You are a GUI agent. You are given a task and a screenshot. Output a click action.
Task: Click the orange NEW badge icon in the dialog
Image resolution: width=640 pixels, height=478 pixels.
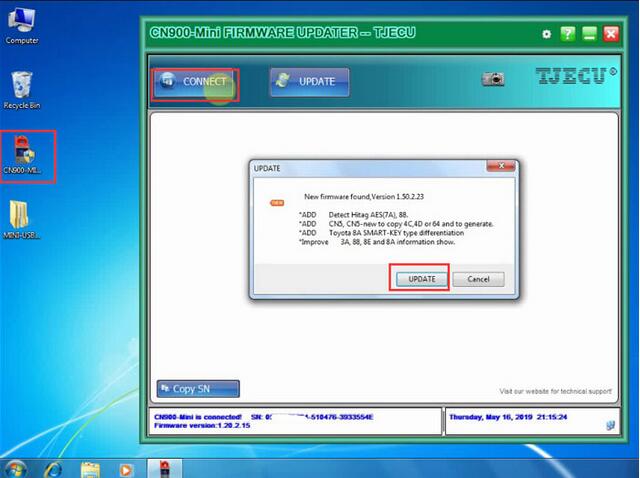[x=277, y=203]
